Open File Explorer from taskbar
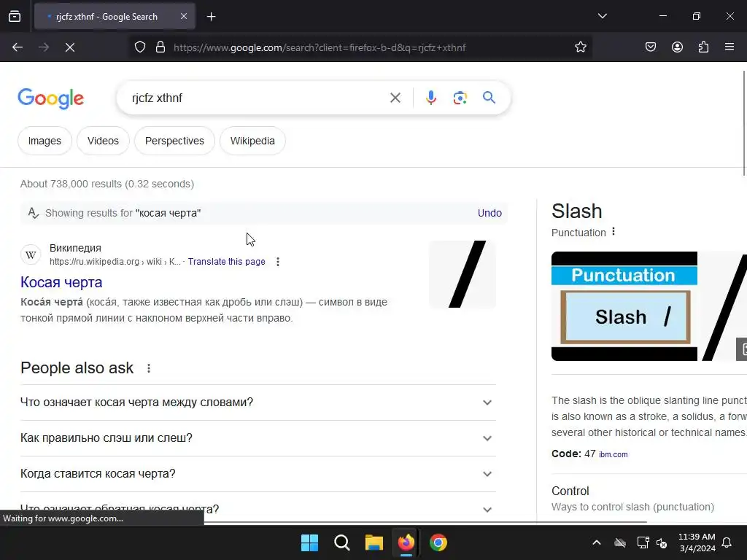Image resolution: width=747 pixels, height=560 pixels. pos(374,542)
